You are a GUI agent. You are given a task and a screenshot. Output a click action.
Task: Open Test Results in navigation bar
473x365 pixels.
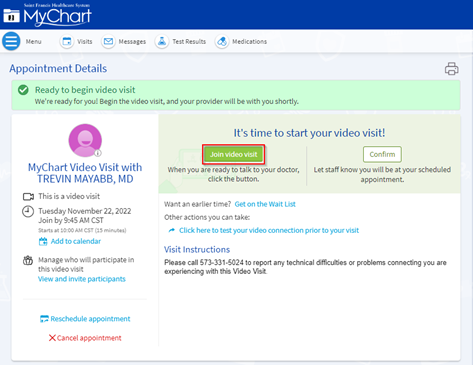[x=189, y=42]
